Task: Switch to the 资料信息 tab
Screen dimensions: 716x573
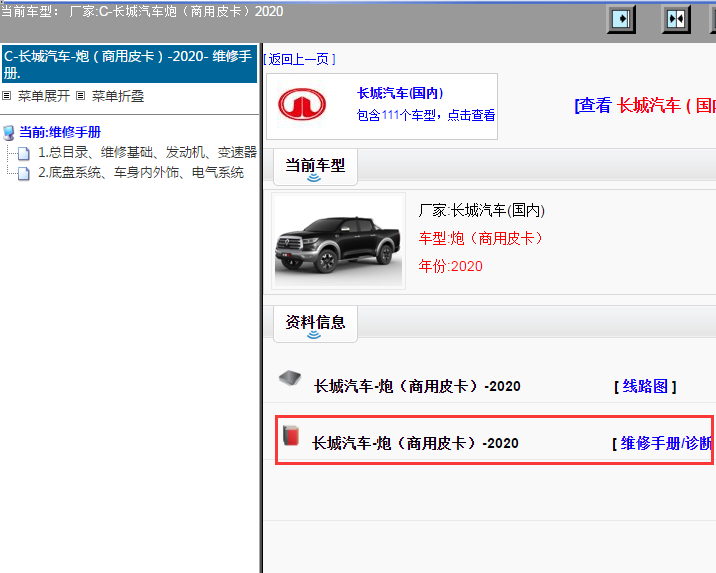Action: point(315,324)
